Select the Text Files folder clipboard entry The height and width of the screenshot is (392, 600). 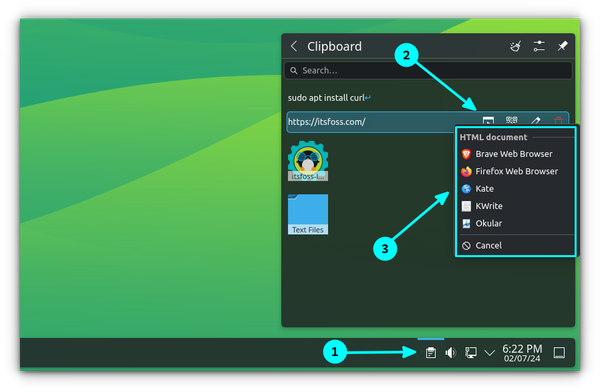[x=308, y=214]
